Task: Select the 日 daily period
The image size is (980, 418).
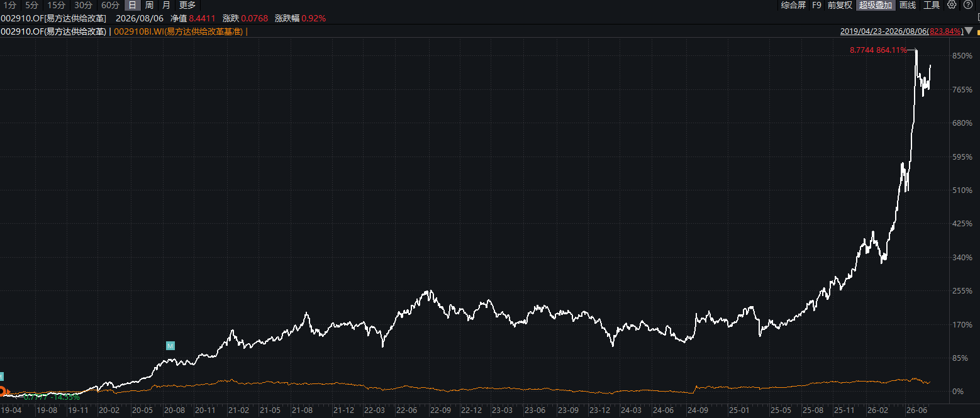Action: pyautogui.click(x=132, y=5)
